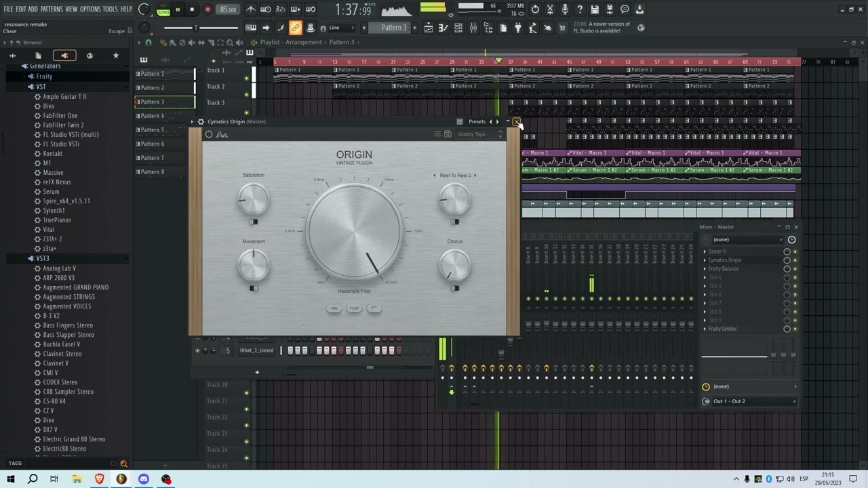
Task: Click the browser favorites star tab
Action: [x=115, y=56]
